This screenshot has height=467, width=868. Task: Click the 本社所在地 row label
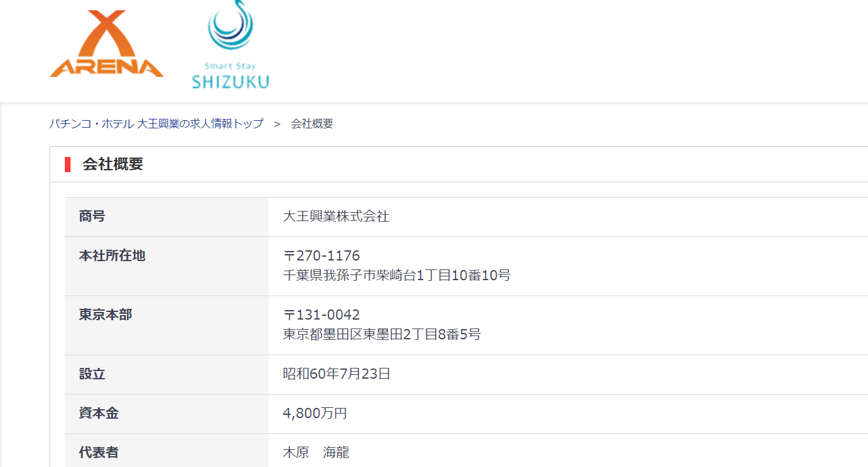(112, 256)
